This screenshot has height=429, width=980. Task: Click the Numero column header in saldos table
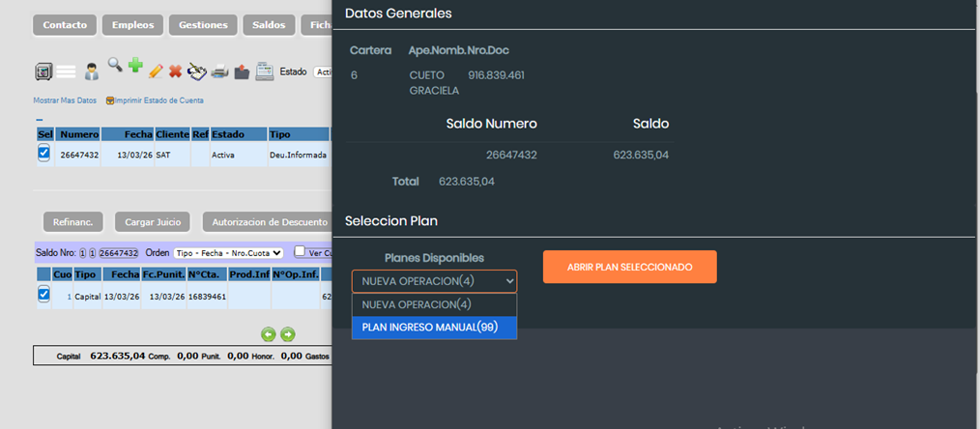coord(78,134)
